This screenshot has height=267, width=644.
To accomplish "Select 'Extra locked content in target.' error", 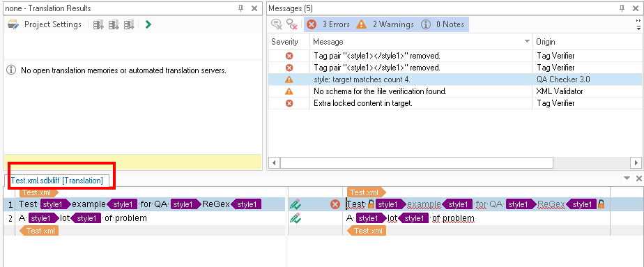I will coord(455,103).
